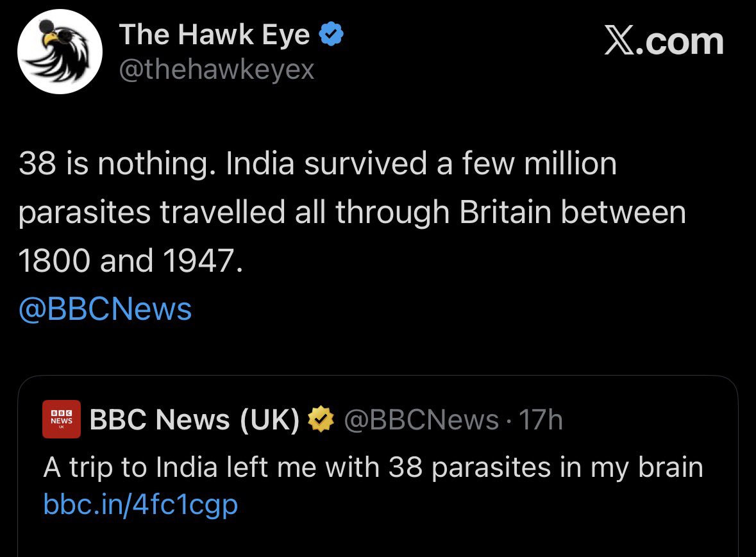Click the ".com" text of the watermark

coord(680,42)
